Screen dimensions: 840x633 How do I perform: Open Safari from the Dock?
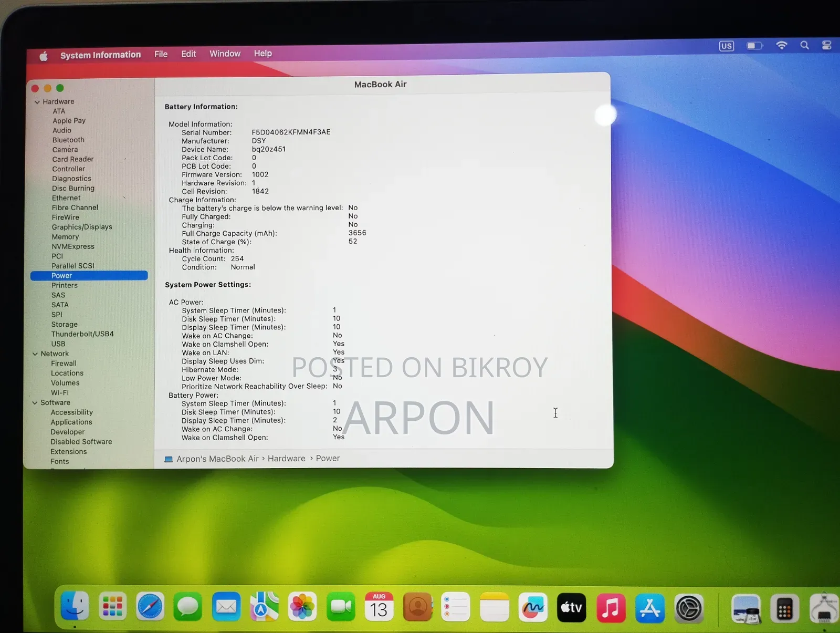click(x=150, y=607)
